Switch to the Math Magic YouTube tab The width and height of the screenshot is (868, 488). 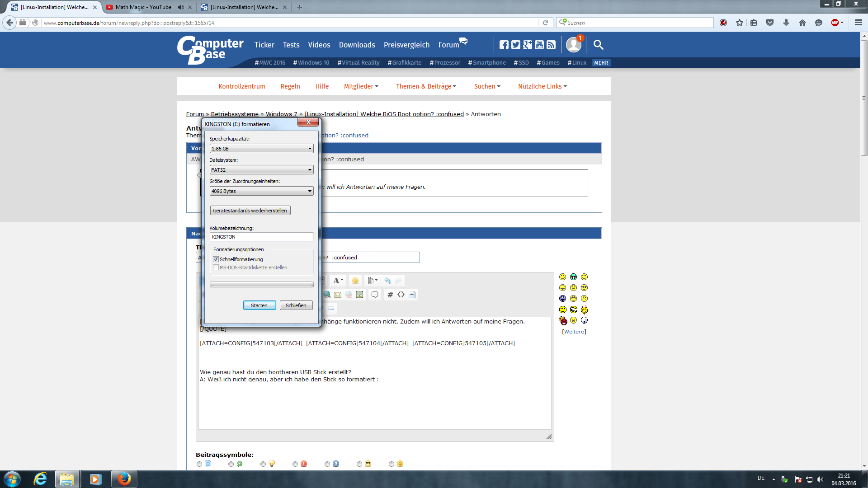[143, 7]
